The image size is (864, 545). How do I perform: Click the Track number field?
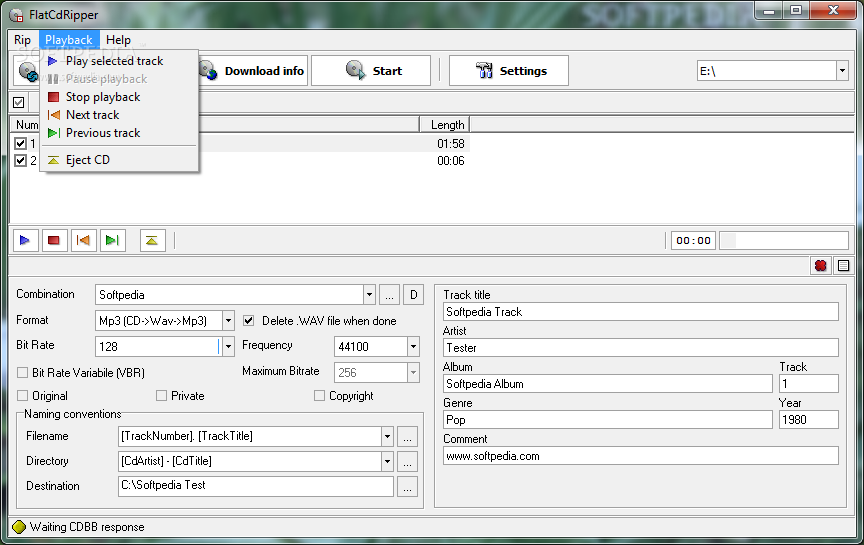coord(809,384)
